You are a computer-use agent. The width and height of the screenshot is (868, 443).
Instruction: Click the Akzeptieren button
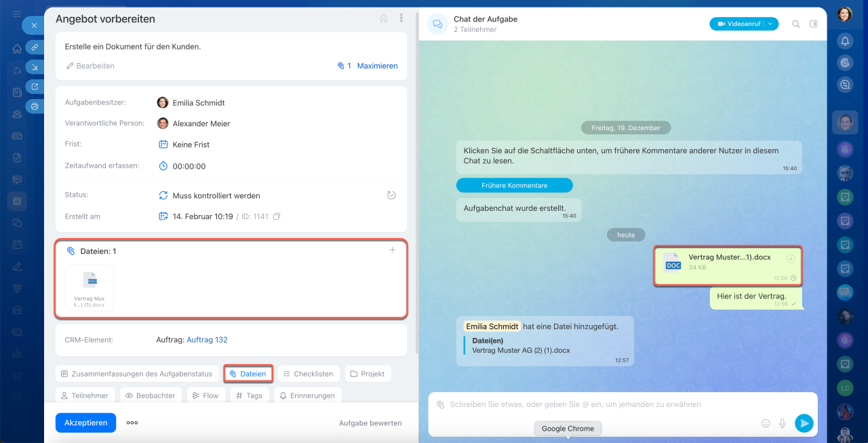[x=86, y=423]
